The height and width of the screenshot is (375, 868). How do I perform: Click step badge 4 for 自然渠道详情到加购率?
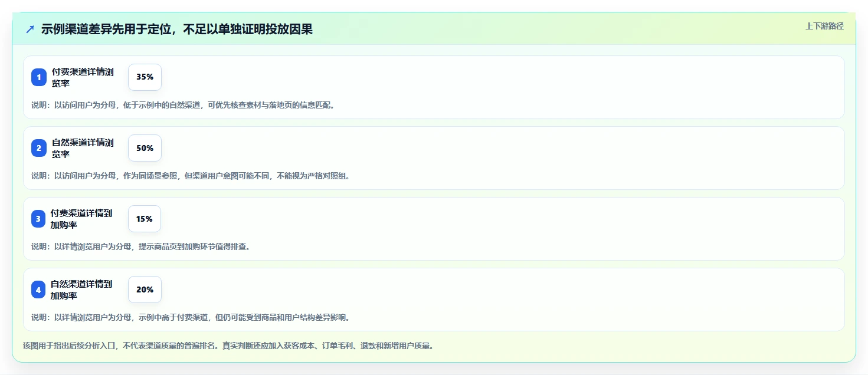pyautogui.click(x=38, y=290)
